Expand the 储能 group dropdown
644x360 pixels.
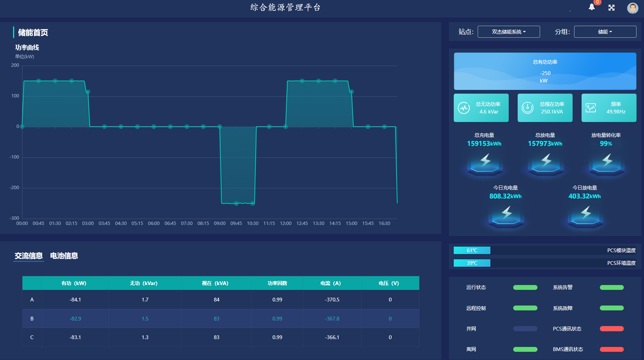(605, 32)
